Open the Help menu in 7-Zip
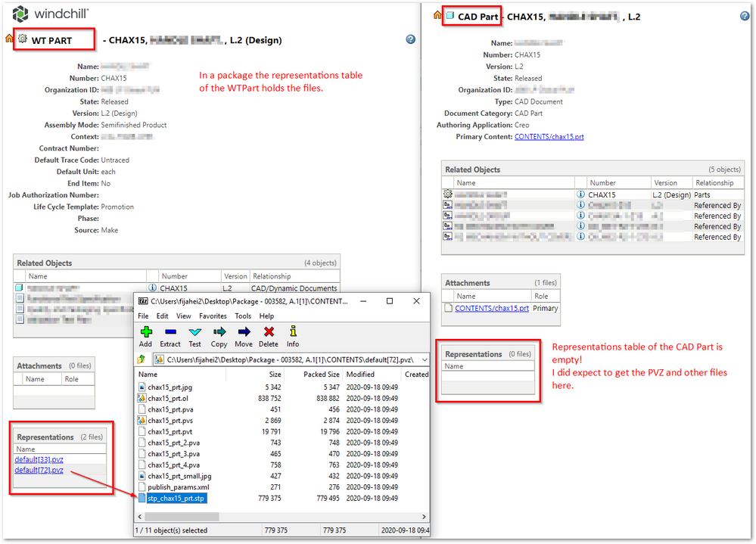This screenshot has height=544, width=756. point(266,316)
